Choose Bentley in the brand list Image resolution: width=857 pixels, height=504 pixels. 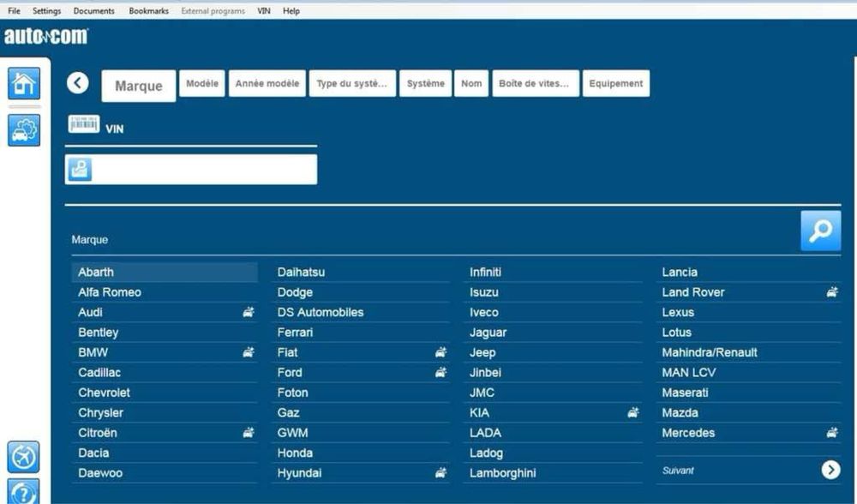(165, 333)
